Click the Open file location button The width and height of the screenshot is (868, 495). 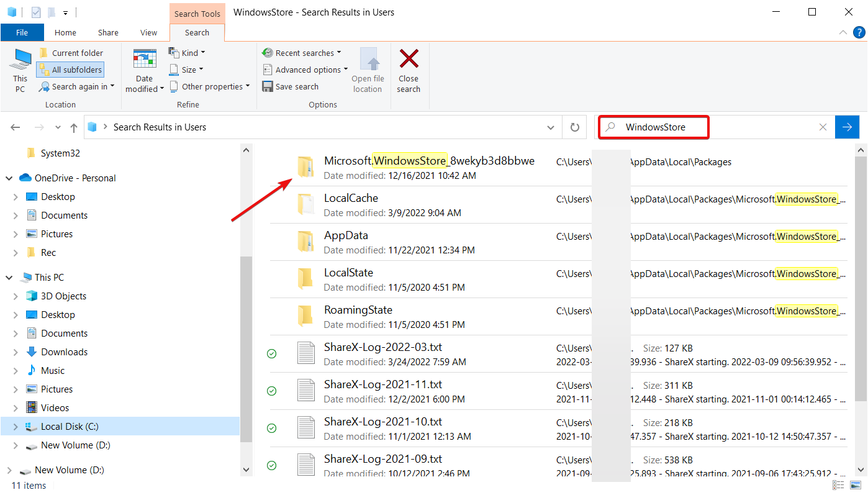click(x=368, y=70)
